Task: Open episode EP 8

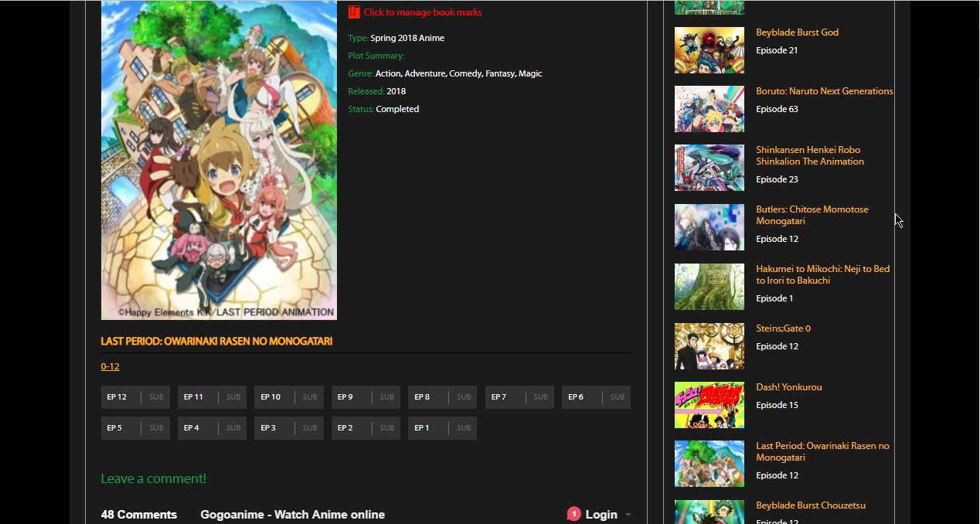Action: 442,397
